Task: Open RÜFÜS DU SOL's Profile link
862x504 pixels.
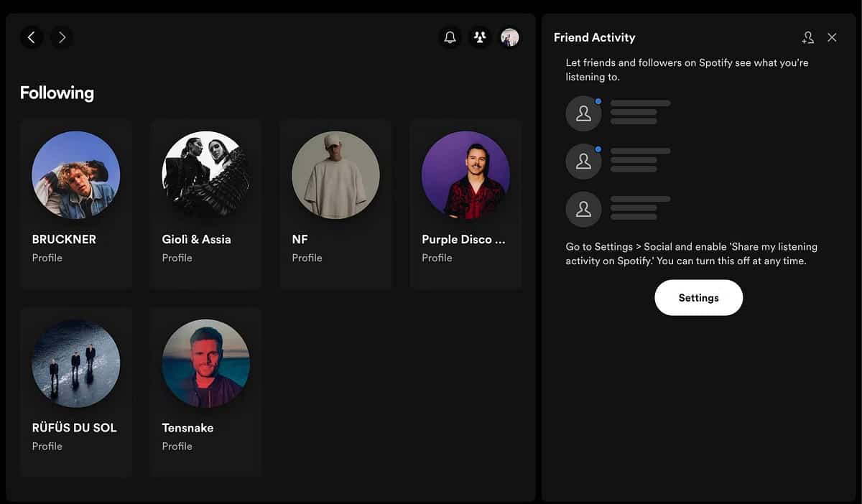Action: (x=47, y=446)
